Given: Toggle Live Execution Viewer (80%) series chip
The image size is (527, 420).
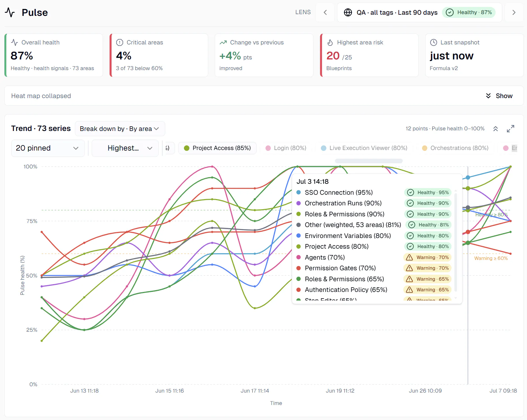Looking at the screenshot, I should coord(364,148).
